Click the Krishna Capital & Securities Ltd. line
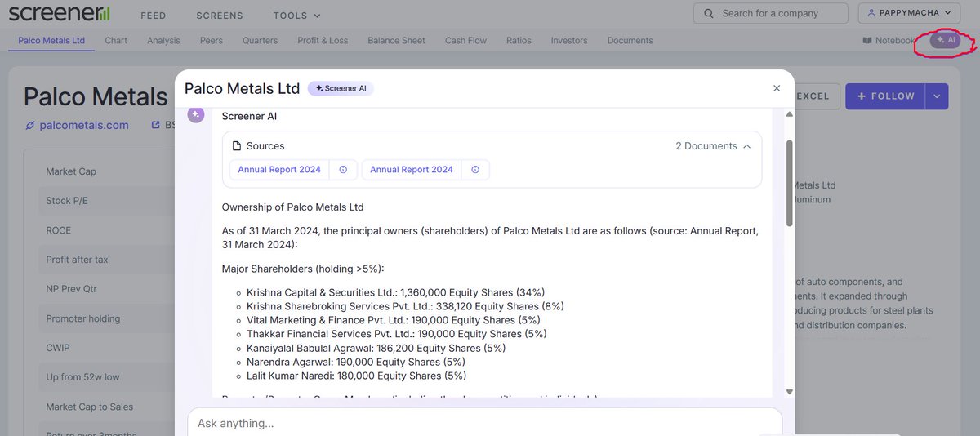 [x=395, y=292]
